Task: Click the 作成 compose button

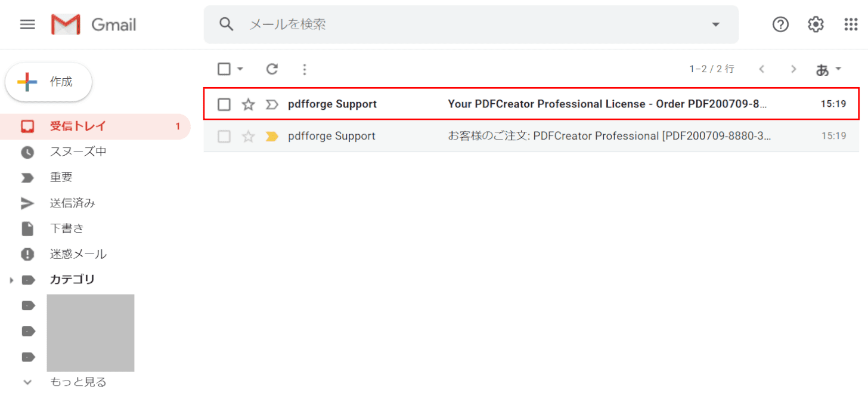Action: tap(48, 82)
